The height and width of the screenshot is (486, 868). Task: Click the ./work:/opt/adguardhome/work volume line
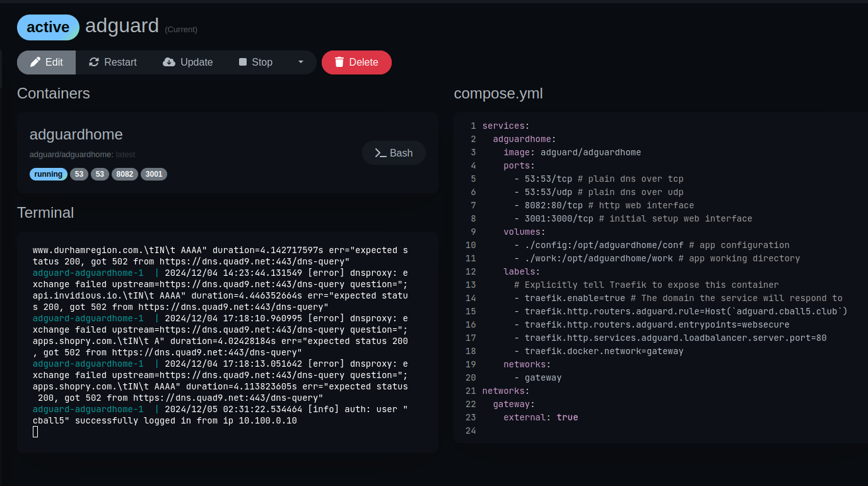tap(657, 258)
